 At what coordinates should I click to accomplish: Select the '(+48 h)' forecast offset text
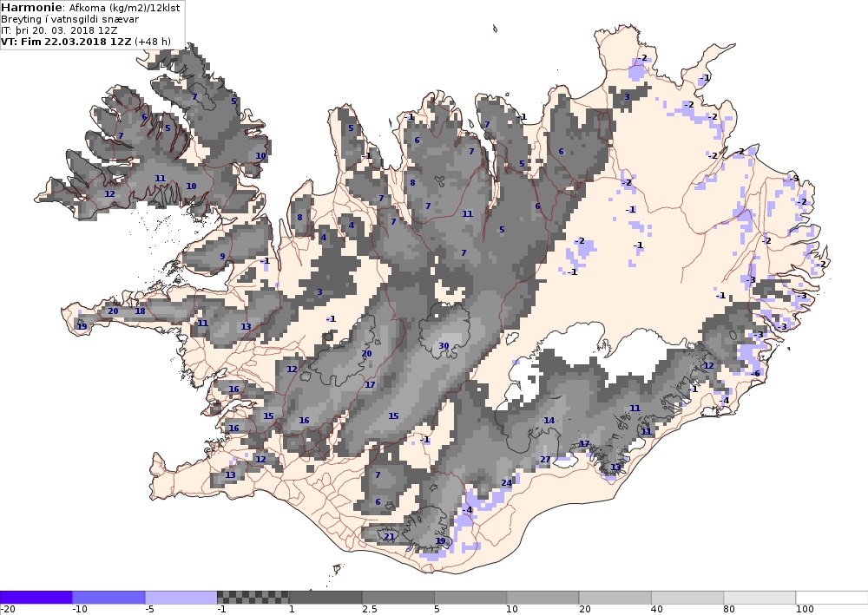[152, 42]
